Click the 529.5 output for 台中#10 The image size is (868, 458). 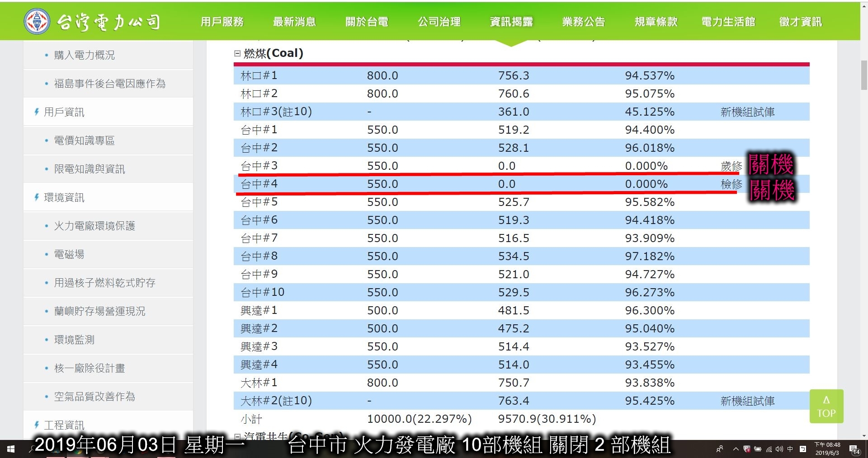(514, 292)
